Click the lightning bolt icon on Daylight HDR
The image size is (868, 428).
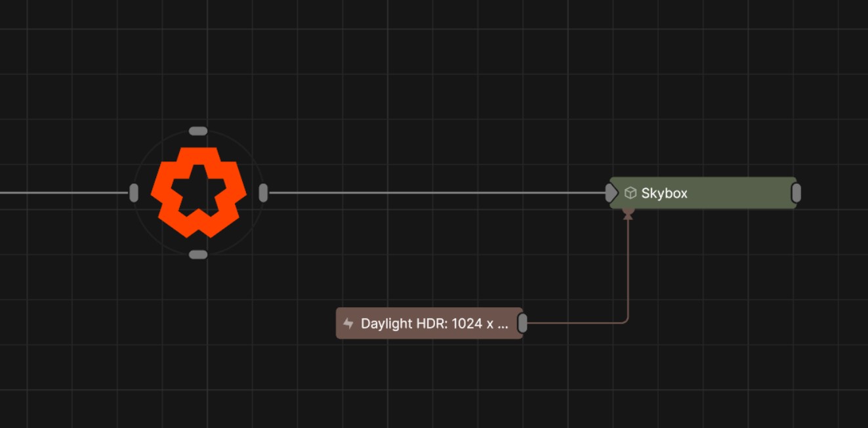click(348, 324)
